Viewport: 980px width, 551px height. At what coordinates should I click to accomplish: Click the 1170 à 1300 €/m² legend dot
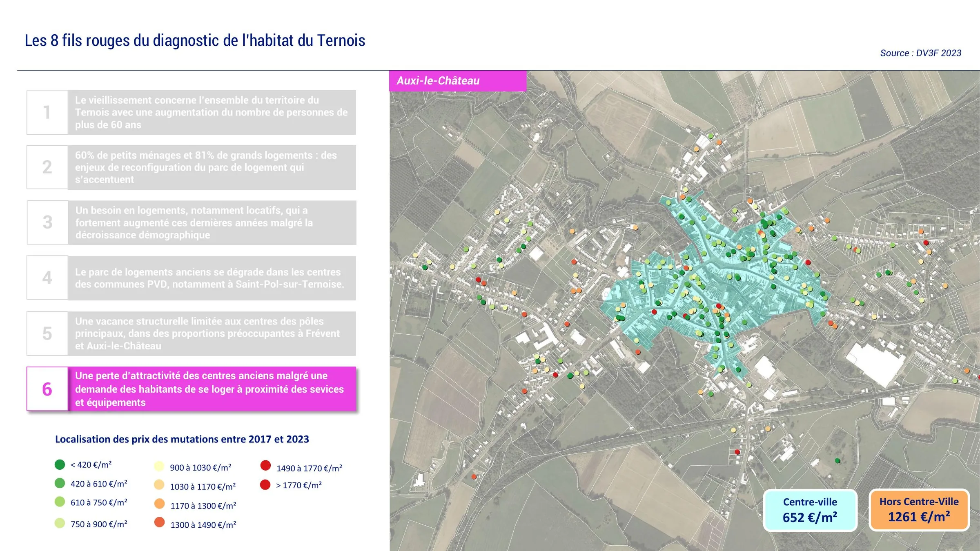point(159,504)
